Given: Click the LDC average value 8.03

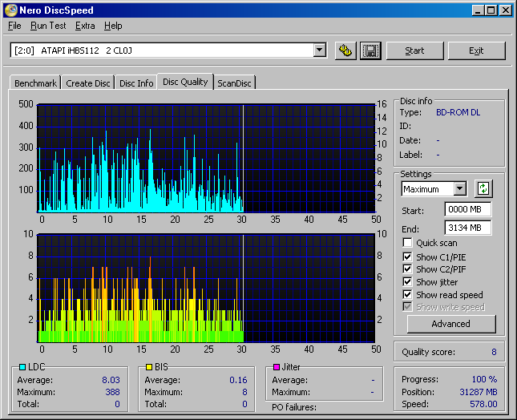Looking at the screenshot, I should [x=111, y=380].
